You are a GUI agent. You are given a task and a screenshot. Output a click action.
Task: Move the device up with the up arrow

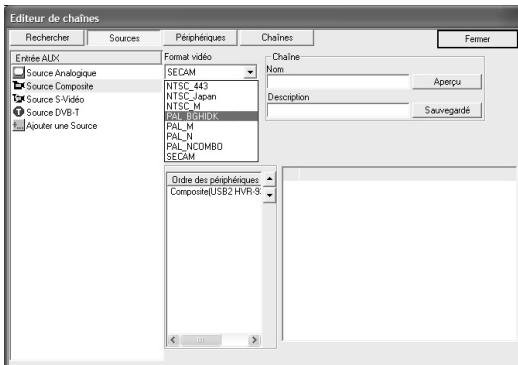pos(269,179)
